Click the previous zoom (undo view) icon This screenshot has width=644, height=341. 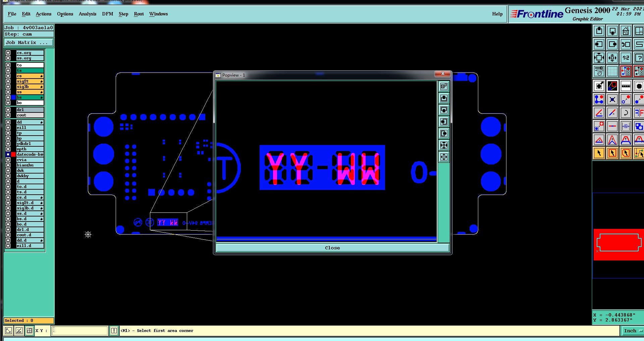tap(626, 44)
